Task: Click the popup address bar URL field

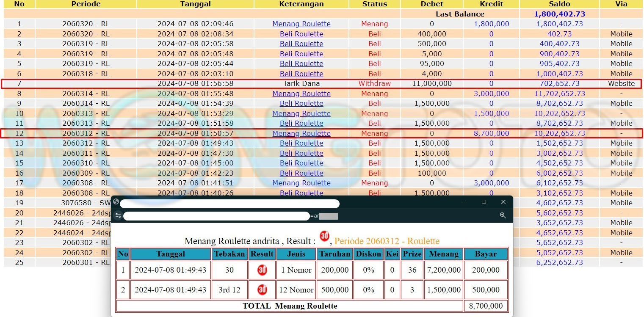Action: point(216,216)
